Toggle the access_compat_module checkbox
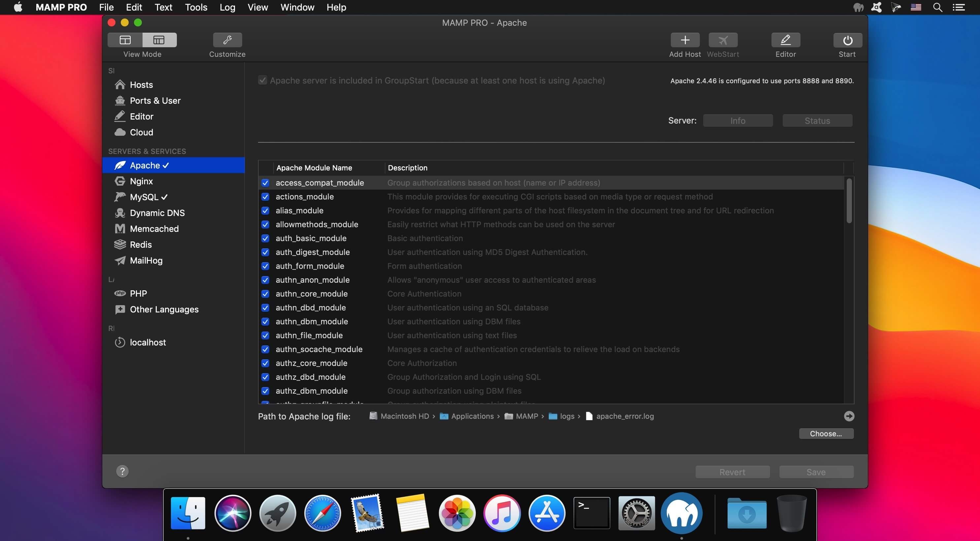The width and height of the screenshot is (980, 541). coord(264,183)
